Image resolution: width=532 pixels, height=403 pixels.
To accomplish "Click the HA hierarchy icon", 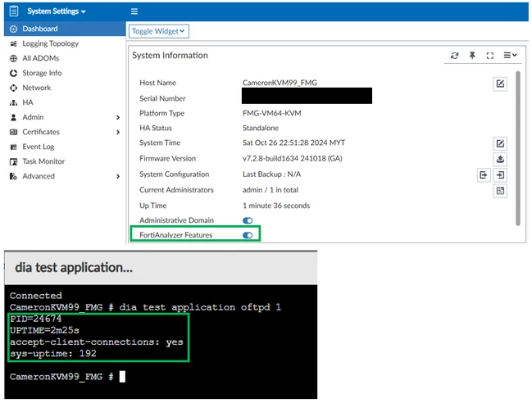I will (x=13, y=102).
